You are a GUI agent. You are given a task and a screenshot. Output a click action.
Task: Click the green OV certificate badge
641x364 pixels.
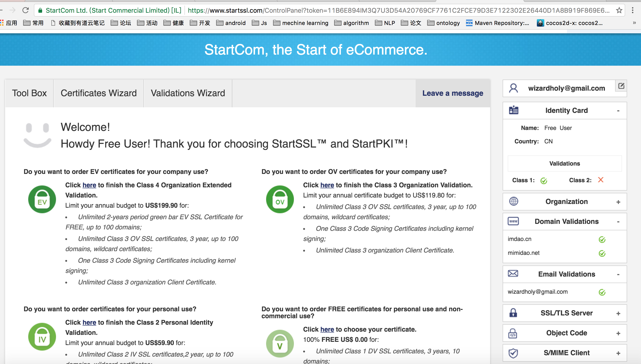[x=280, y=199]
